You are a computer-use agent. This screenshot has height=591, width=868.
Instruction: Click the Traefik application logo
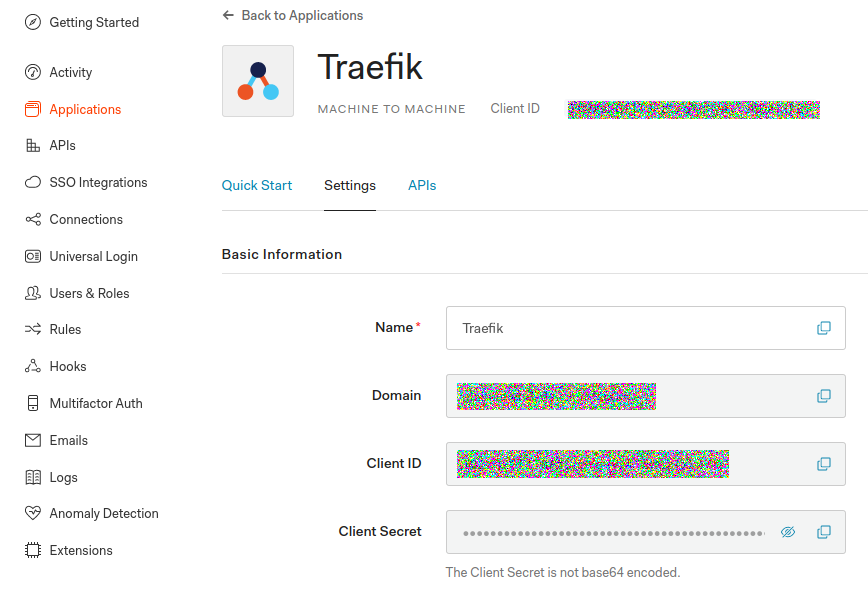coord(258,81)
